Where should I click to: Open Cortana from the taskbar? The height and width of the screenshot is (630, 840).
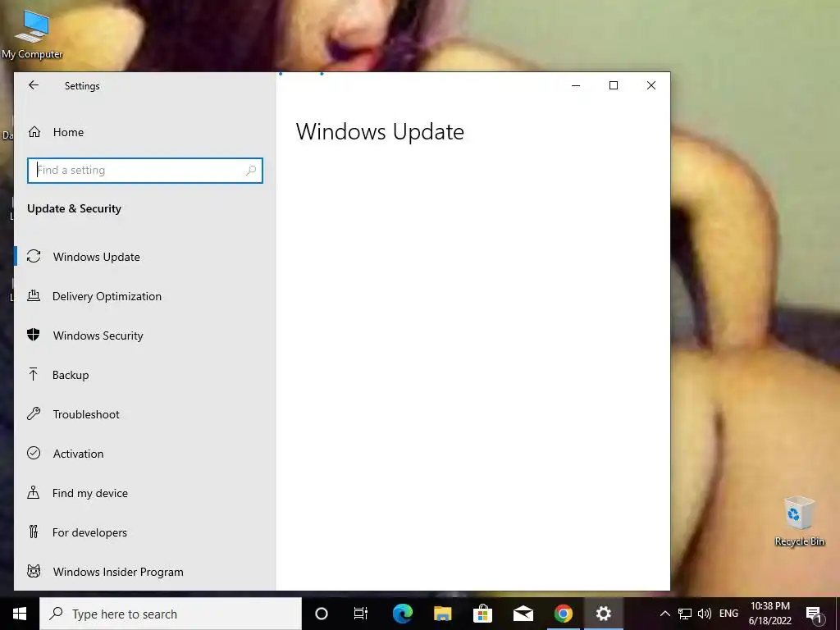[x=322, y=614]
